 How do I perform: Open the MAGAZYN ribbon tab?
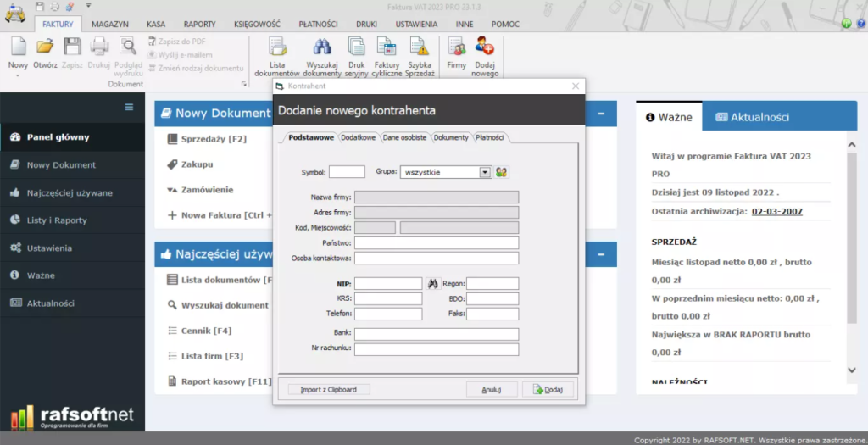coord(109,25)
